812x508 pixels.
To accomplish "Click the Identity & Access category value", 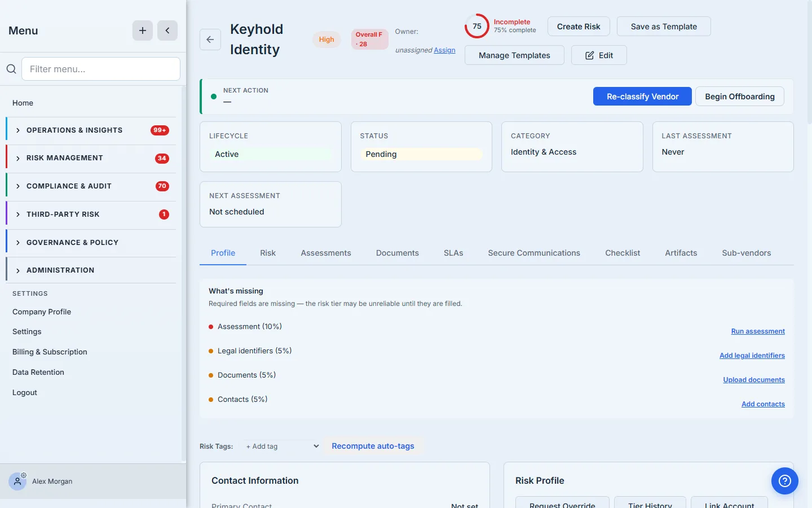I will (544, 152).
